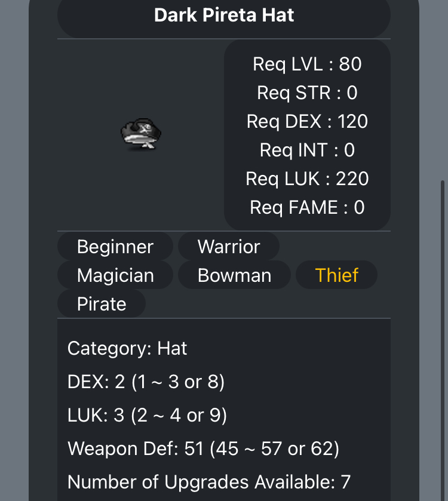Click the Req FAME : 0 line

[x=307, y=207]
